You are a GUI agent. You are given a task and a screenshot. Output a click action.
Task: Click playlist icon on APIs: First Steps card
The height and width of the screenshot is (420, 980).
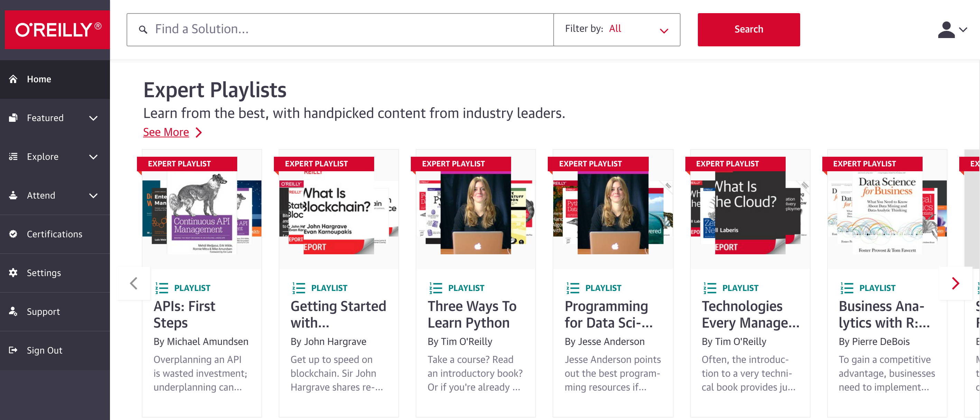click(x=162, y=288)
